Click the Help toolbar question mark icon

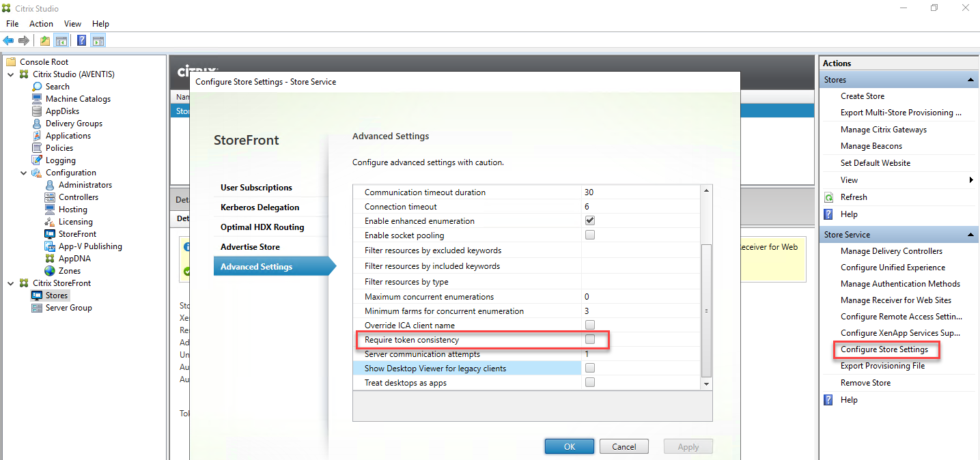(81, 40)
